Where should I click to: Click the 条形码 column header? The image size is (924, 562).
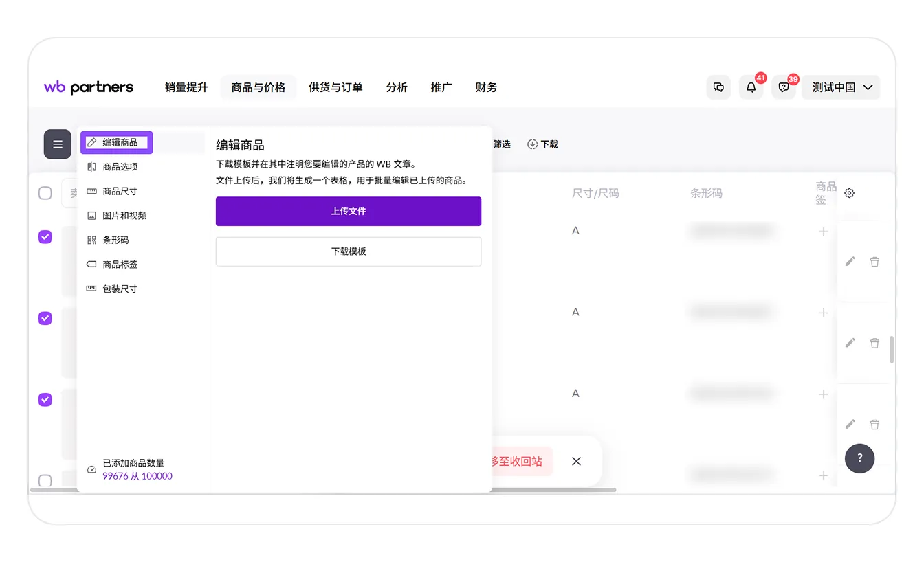tap(706, 193)
